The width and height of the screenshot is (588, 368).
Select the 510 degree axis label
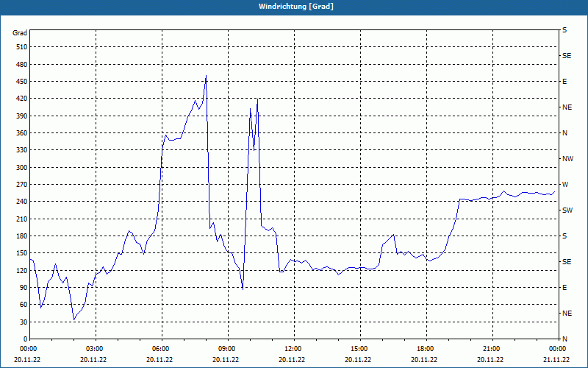point(22,47)
